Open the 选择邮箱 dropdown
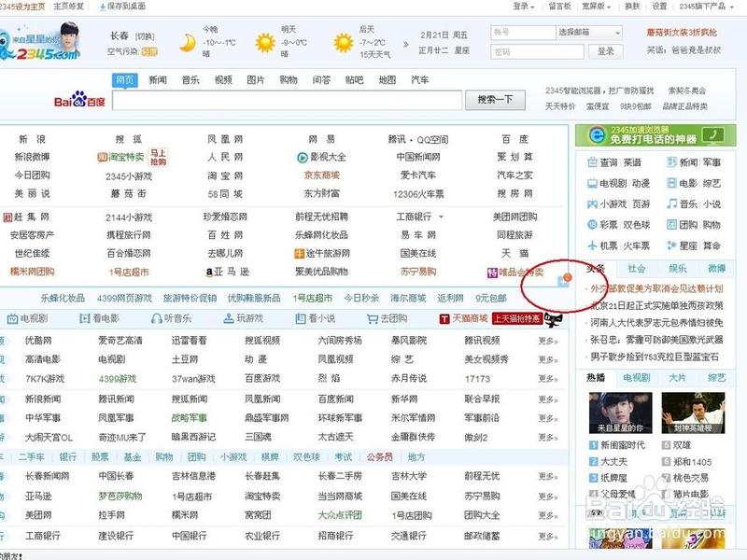The image size is (747, 560). click(x=589, y=33)
